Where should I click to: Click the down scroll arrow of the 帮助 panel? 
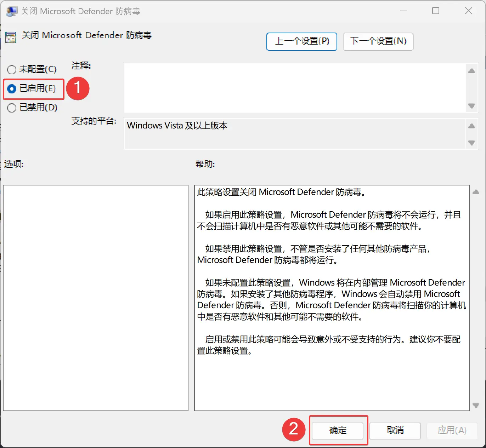476,405
